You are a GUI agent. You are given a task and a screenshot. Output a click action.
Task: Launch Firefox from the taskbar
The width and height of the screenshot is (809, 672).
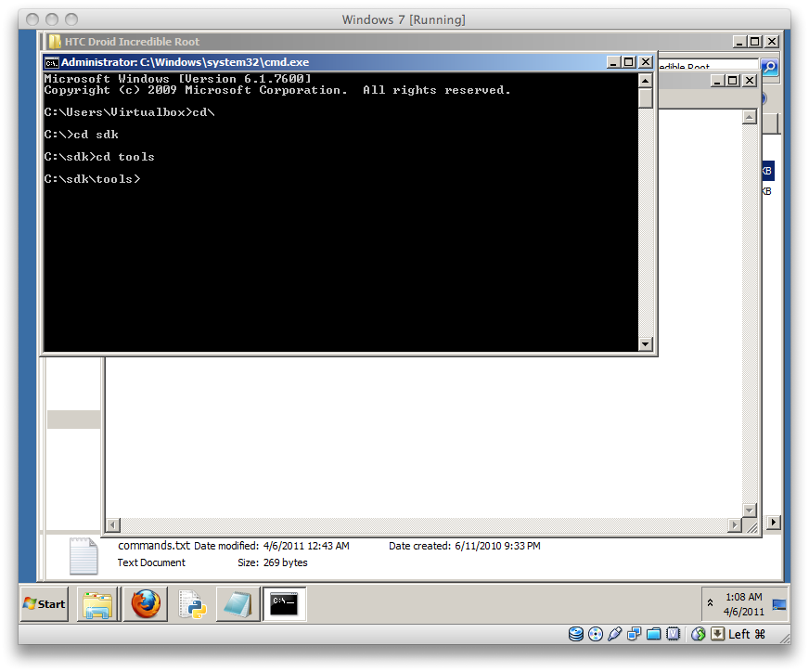(146, 604)
